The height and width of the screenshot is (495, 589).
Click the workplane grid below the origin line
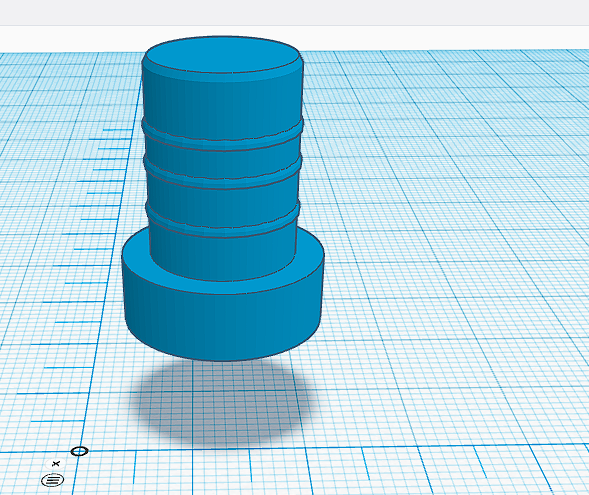[x=301, y=473]
